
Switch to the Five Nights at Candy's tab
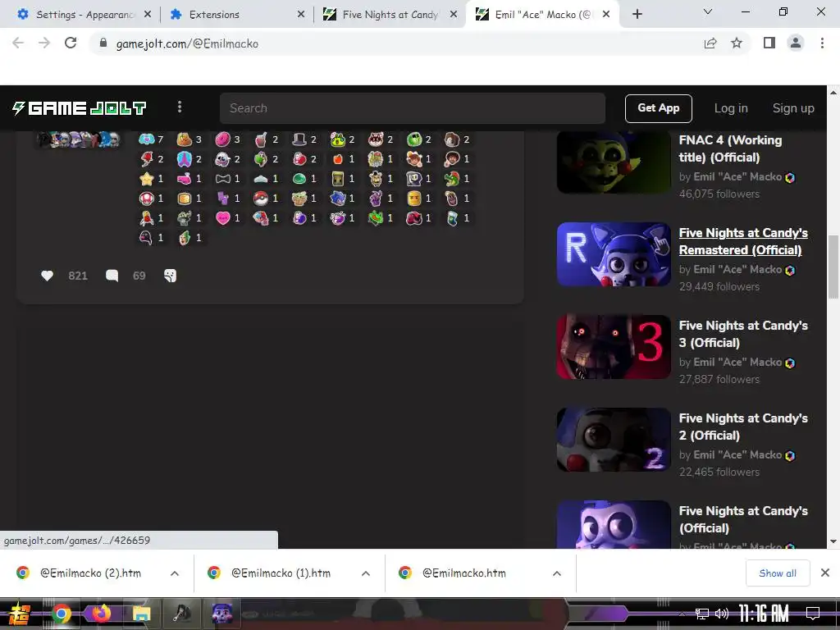click(x=390, y=15)
